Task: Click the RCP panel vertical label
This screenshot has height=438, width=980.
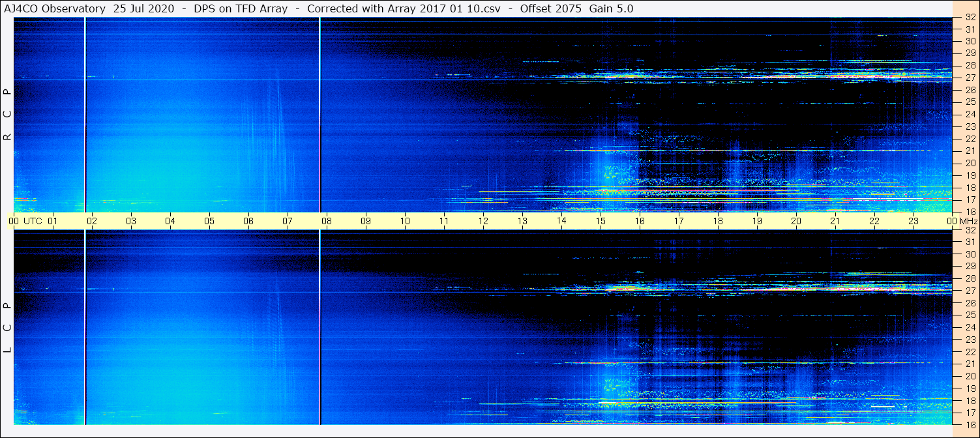Action: (7, 115)
